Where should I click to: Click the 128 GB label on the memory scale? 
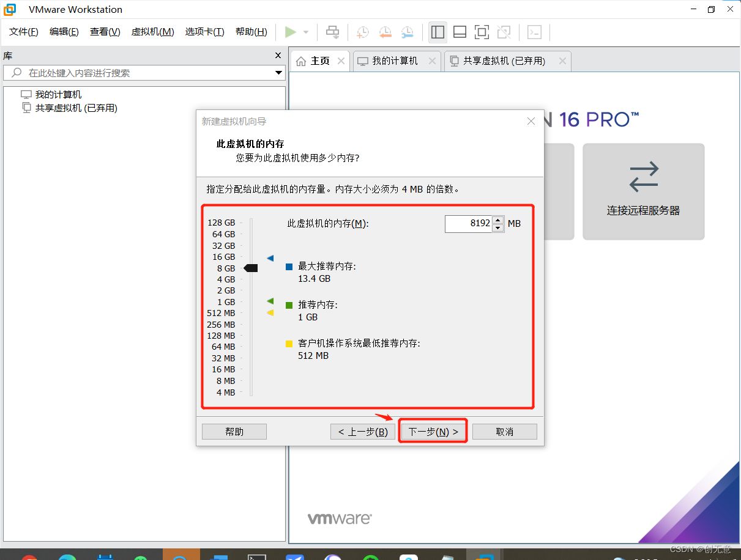[x=221, y=223]
